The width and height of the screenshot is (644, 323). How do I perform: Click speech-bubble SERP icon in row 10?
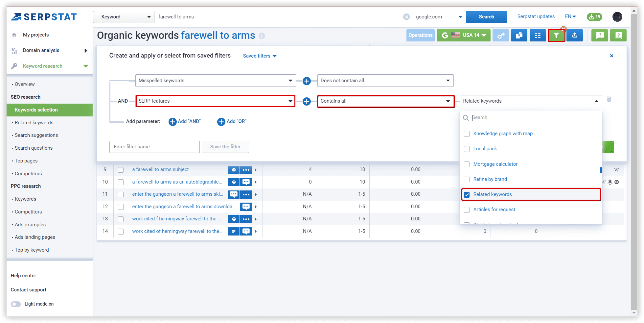click(246, 182)
